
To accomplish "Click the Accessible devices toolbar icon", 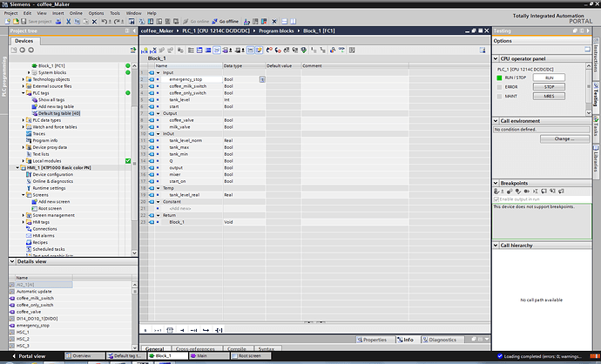I will coord(246,22).
